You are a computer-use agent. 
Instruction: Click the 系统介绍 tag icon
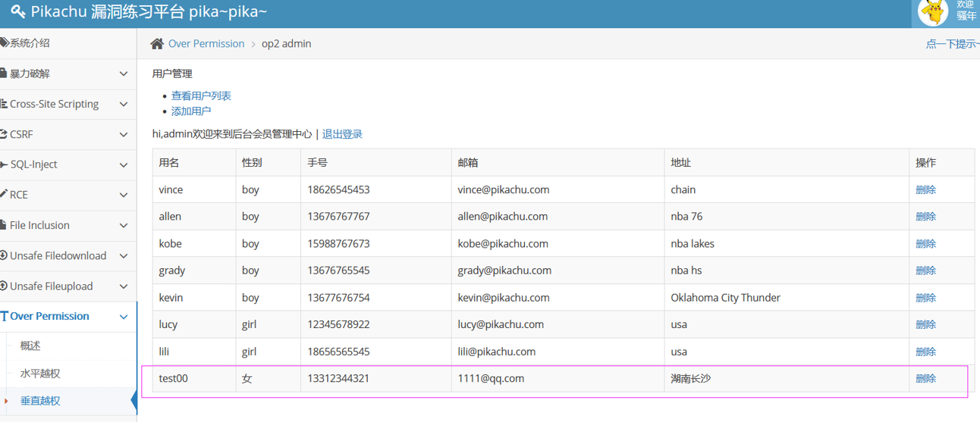pos(4,43)
